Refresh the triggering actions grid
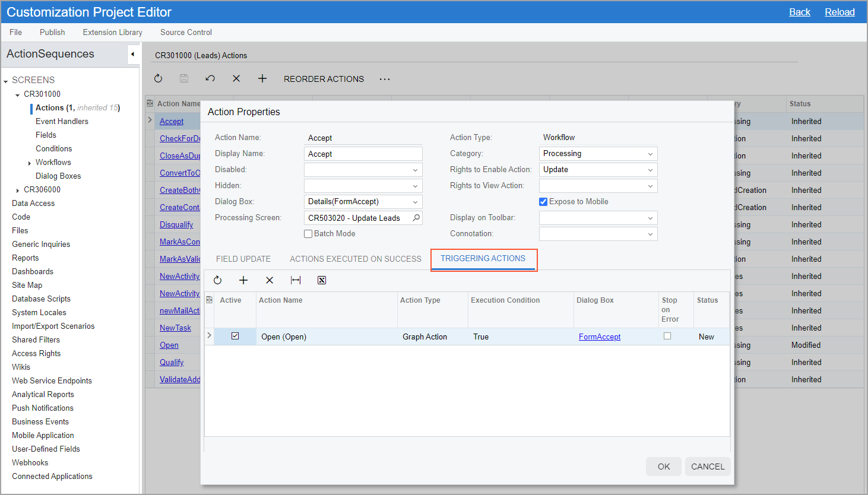 click(x=217, y=280)
